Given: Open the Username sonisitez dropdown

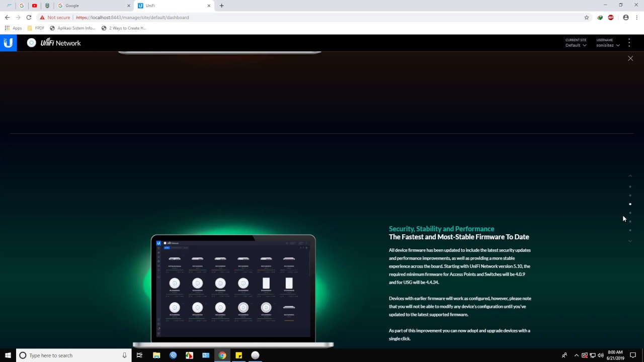Looking at the screenshot, I should pyautogui.click(x=608, y=43).
